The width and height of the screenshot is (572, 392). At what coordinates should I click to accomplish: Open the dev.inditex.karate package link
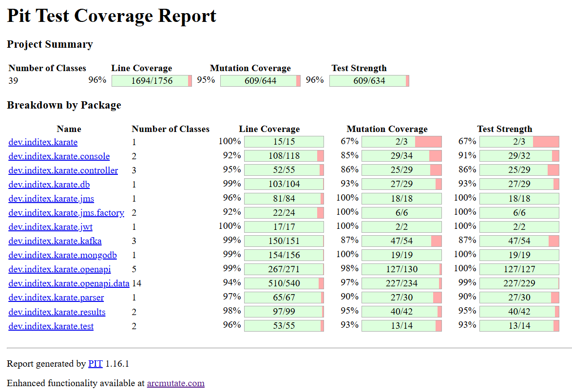tap(43, 142)
